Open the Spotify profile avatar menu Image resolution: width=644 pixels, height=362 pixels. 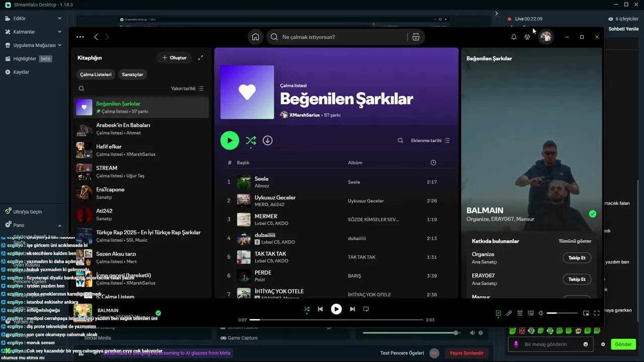point(546,37)
